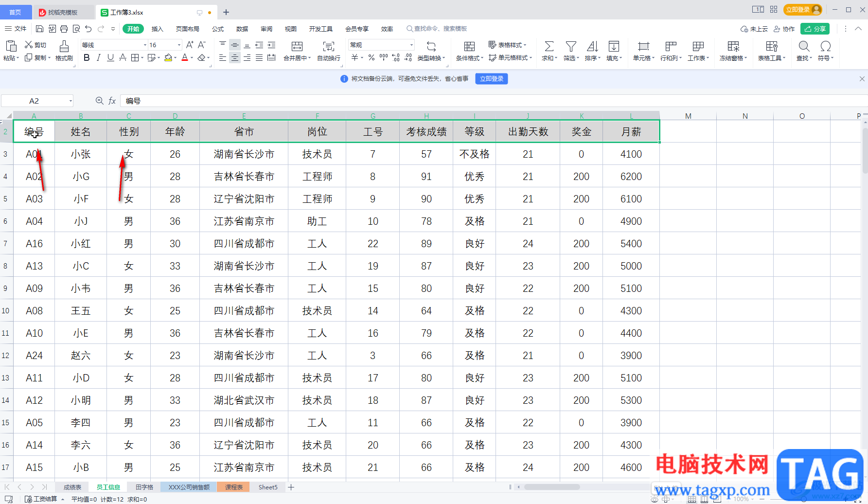Click the Print icon in quick access bar

click(x=64, y=29)
